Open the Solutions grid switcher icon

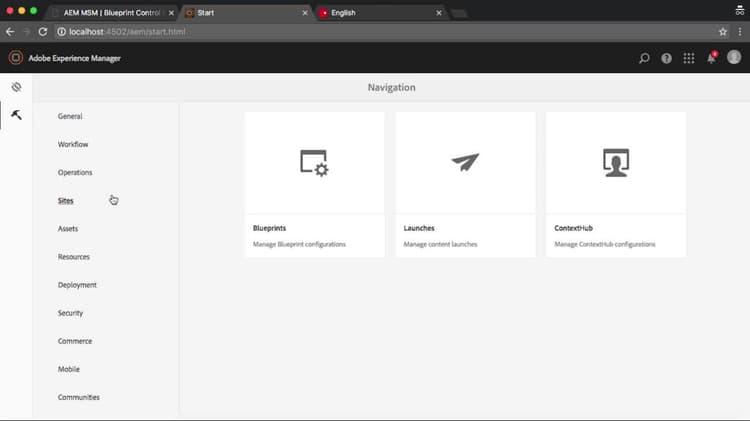pos(689,58)
